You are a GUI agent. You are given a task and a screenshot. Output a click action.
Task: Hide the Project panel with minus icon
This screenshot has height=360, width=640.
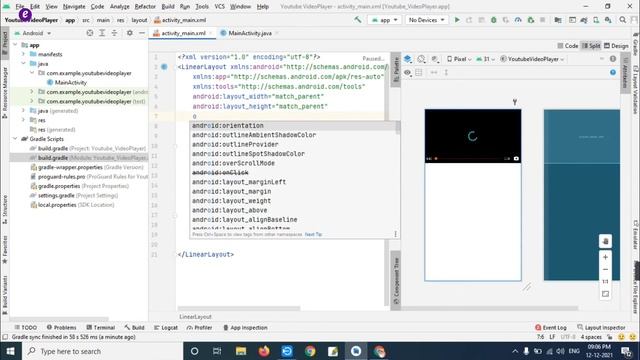coord(142,33)
